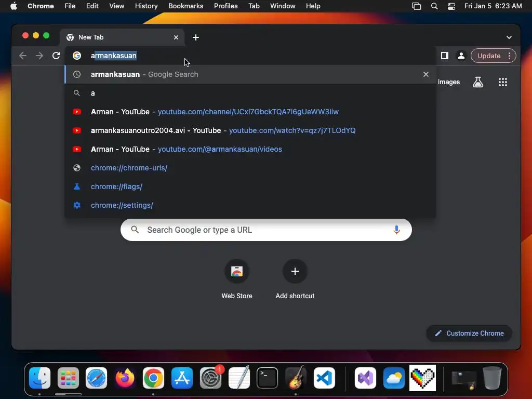Click the Update button
The image size is (532, 399).
point(488,56)
